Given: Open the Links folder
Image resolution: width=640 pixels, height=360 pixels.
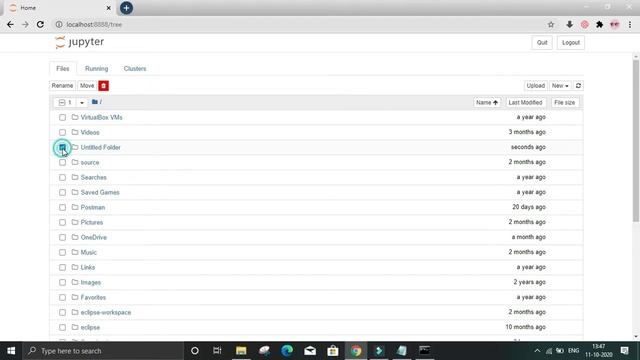Looking at the screenshot, I should coord(88,267).
